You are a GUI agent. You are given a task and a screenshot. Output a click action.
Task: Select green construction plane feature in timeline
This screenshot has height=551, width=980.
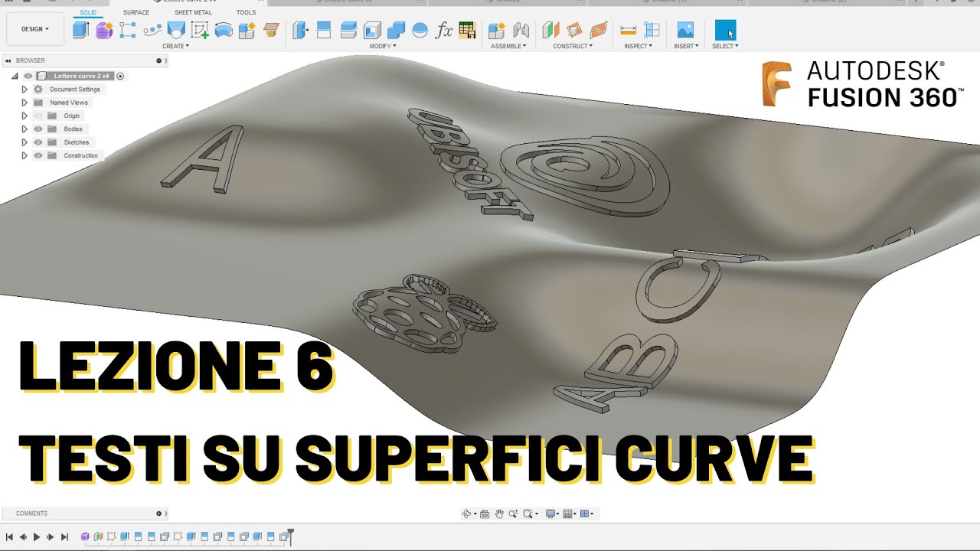(98, 537)
